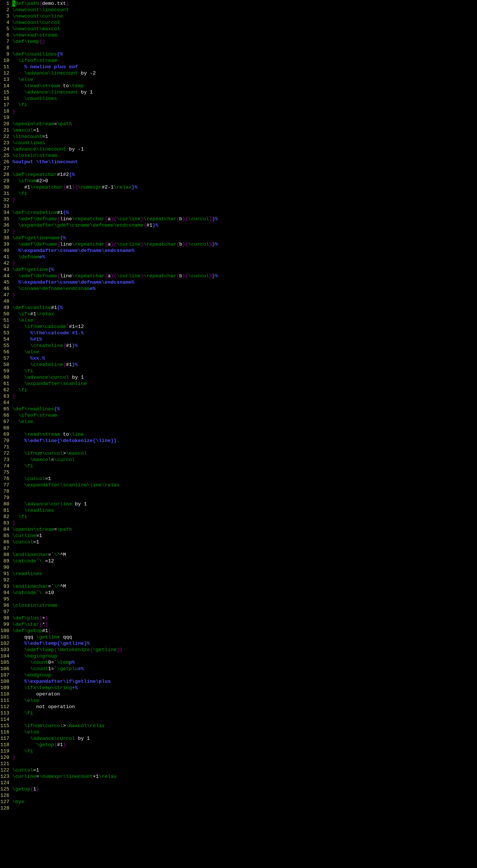Click the \def\path{demo.txt} line

click(x=41, y=3)
